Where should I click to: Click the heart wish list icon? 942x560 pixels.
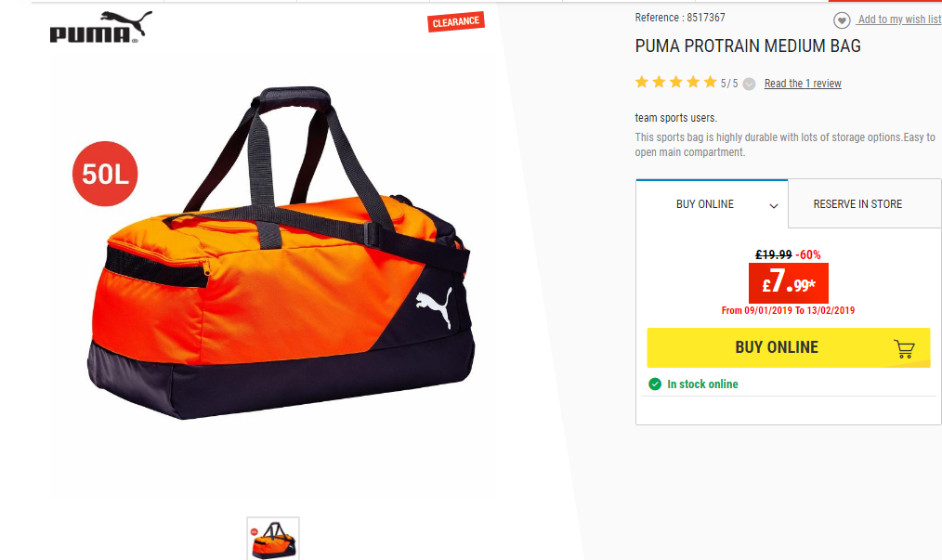[842, 20]
